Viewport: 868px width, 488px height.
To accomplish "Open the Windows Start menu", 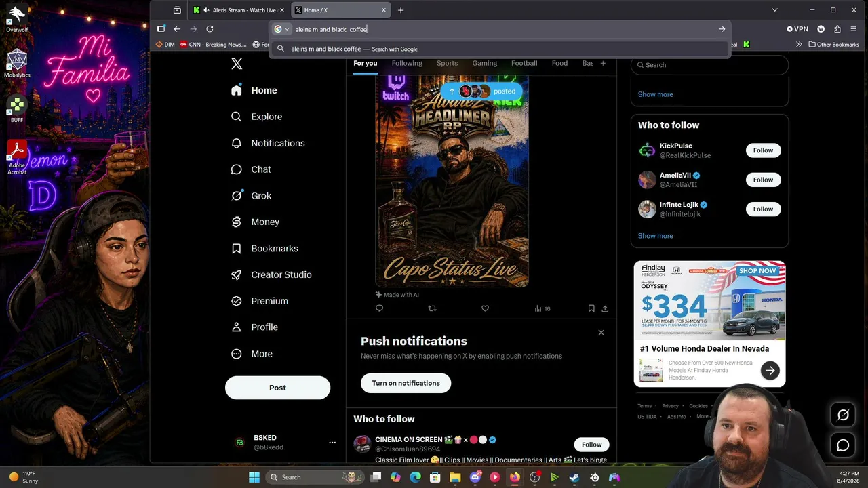I will pyautogui.click(x=254, y=477).
